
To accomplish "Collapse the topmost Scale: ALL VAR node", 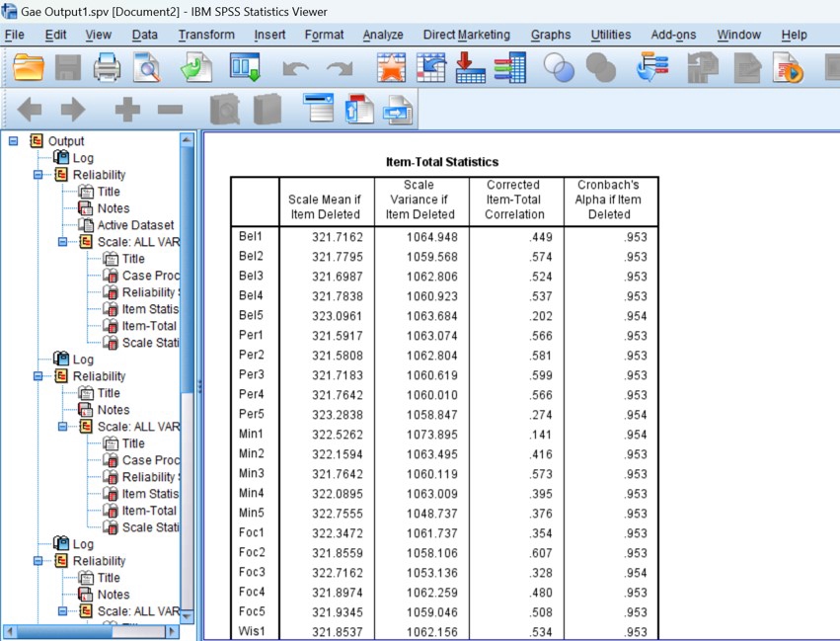I will 62,242.
